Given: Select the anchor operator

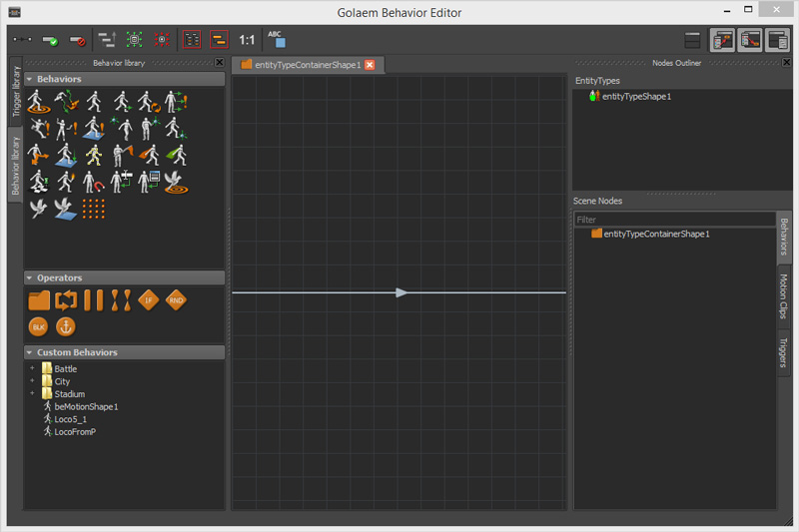Looking at the screenshot, I should (x=66, y=326).
